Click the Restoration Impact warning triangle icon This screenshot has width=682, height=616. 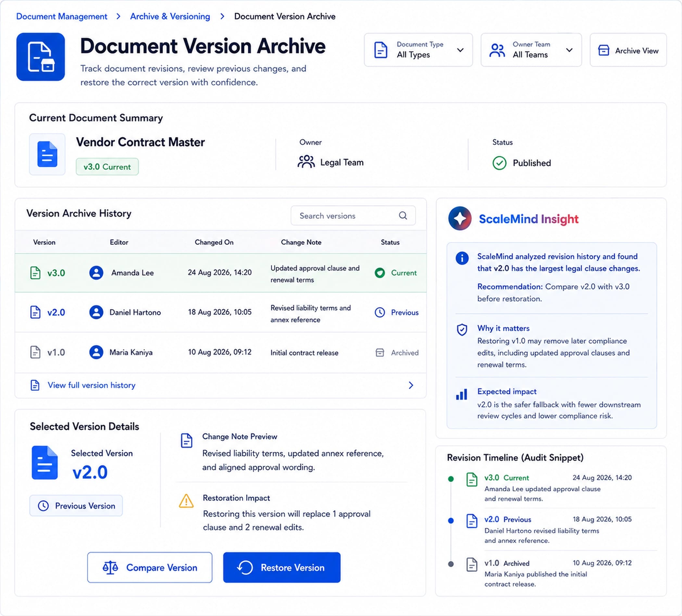pos(186,501)
